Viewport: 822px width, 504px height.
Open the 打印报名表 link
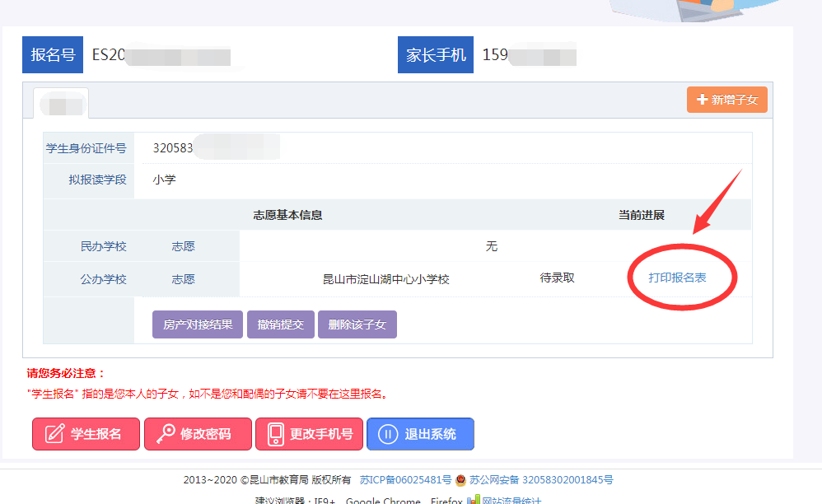tap(677, 278)
